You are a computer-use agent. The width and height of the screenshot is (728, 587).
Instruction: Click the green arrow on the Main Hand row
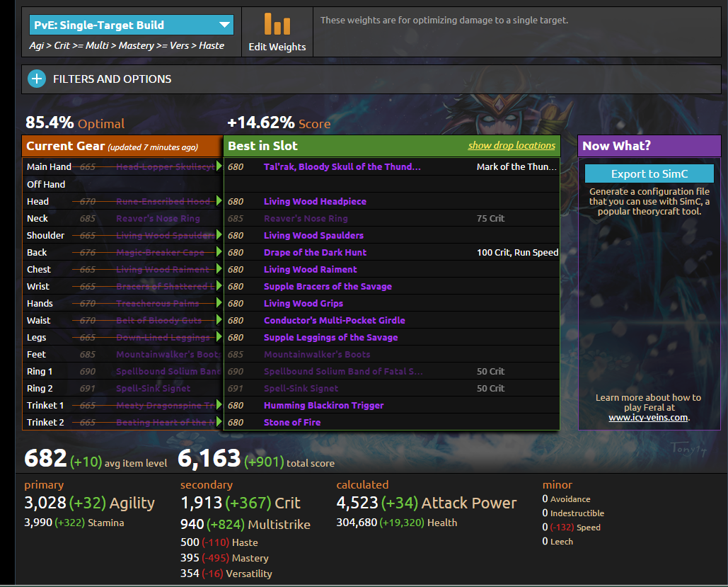[x=219, y=166]
